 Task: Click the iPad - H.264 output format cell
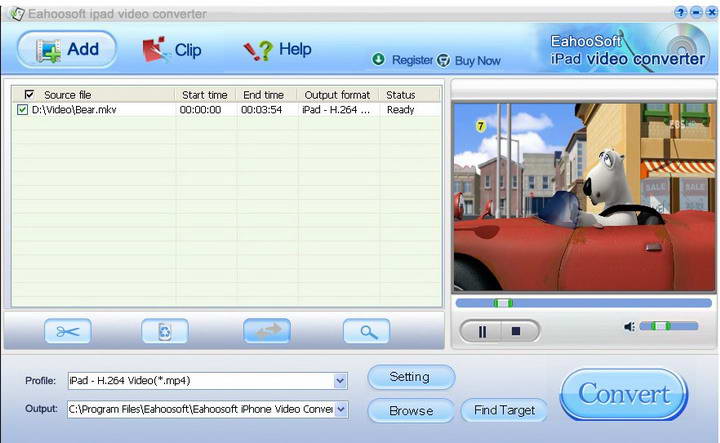coord(336,110)
